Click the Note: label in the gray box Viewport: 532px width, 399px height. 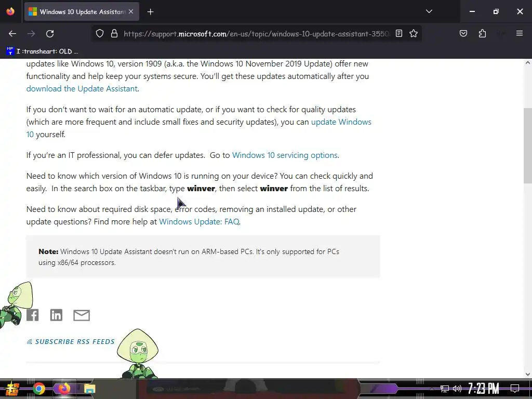(x=48, y=251)
